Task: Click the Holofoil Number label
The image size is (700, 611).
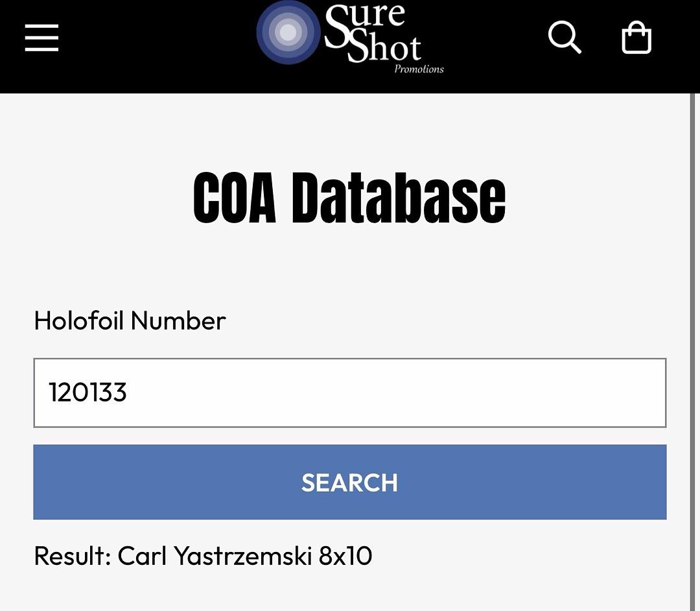Action: [130, 320]
